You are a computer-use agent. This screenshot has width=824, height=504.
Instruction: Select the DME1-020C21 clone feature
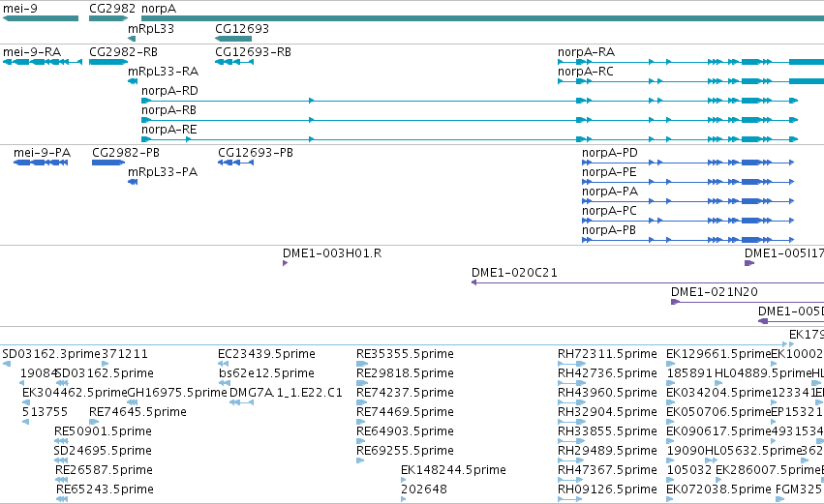[648, 282]
